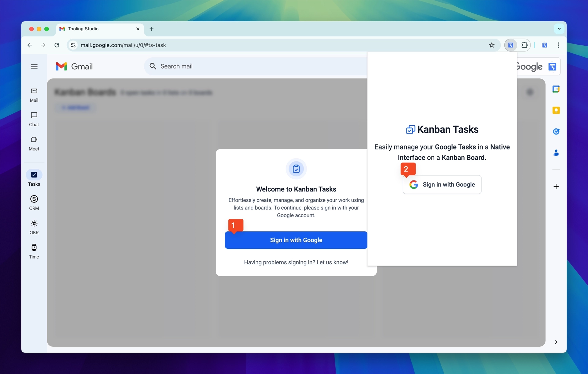Viewport: 588px width, 374px height.
Task: Open the Having problems signing in link
Action: click(x=296, y=262)
